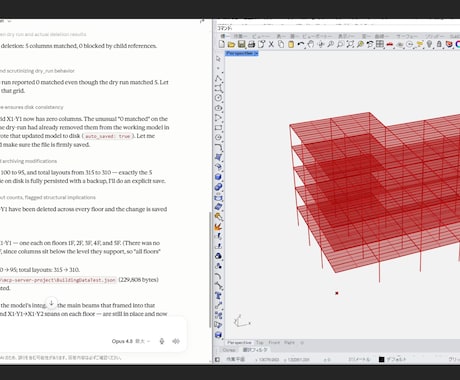This screenshot has height=380, width=460.
Task: Choose the Box solid tool
Action: pos(218,177)
